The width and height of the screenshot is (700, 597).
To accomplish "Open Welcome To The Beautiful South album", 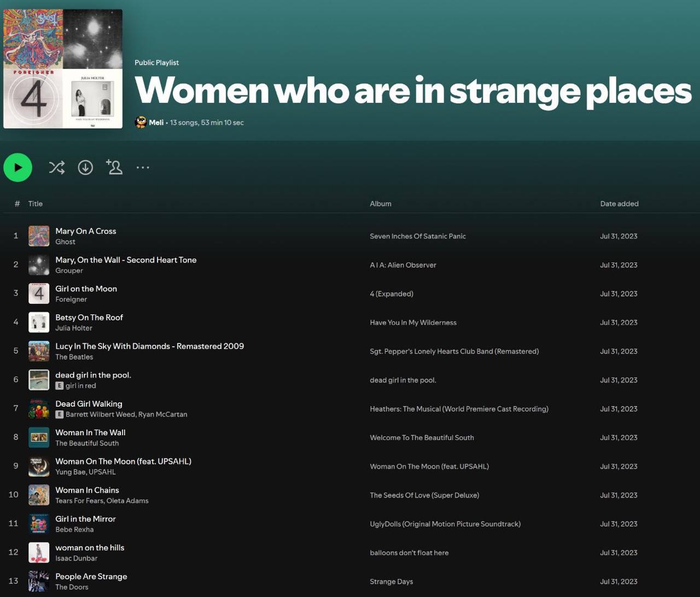I will [422, 437].
